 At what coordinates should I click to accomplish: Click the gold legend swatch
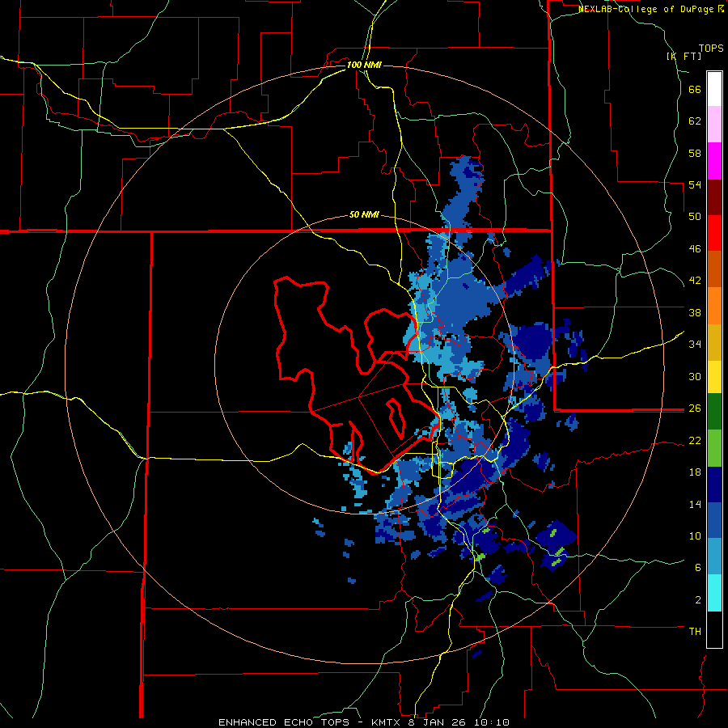click(x=714, y=343)
